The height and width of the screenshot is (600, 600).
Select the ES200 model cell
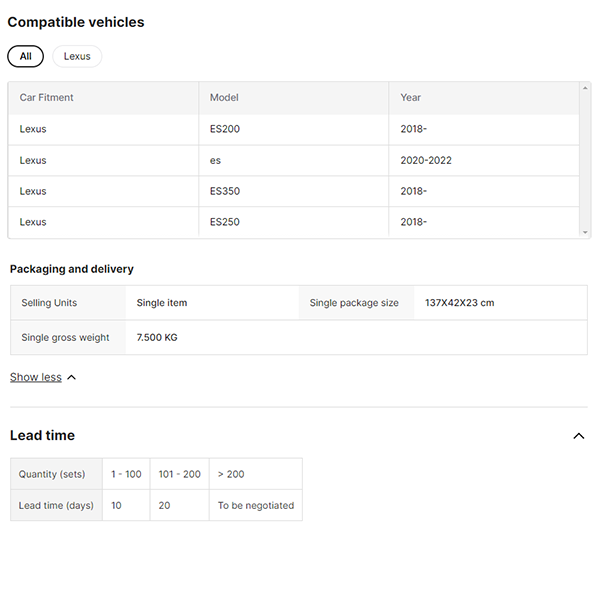(x=225, y=129)
